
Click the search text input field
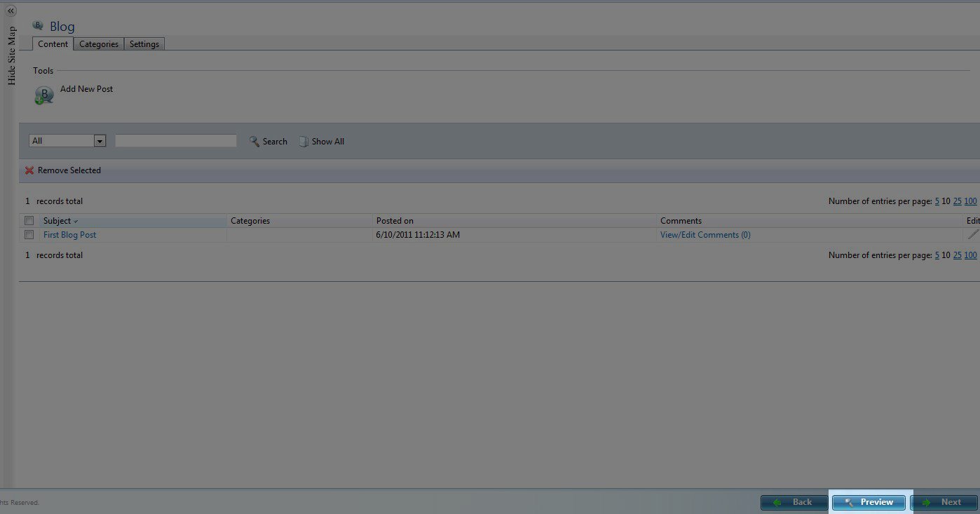(176, 141)
